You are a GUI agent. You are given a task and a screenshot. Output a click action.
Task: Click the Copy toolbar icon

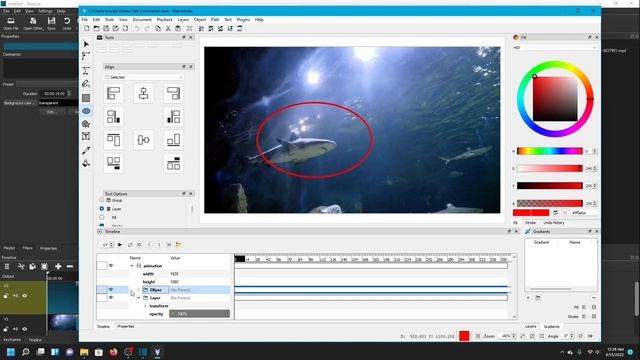158,29
